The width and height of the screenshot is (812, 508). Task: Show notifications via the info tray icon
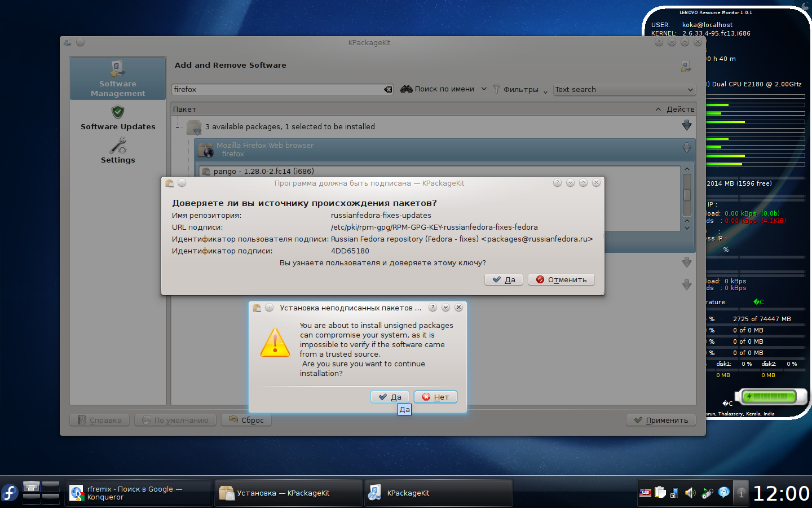click(x=742, y=493)
